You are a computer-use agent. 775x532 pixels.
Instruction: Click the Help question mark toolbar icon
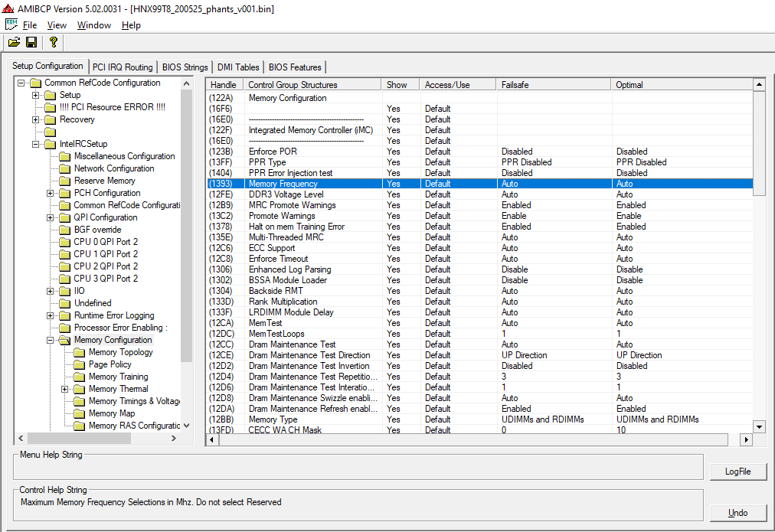click(x=53, y=42)
